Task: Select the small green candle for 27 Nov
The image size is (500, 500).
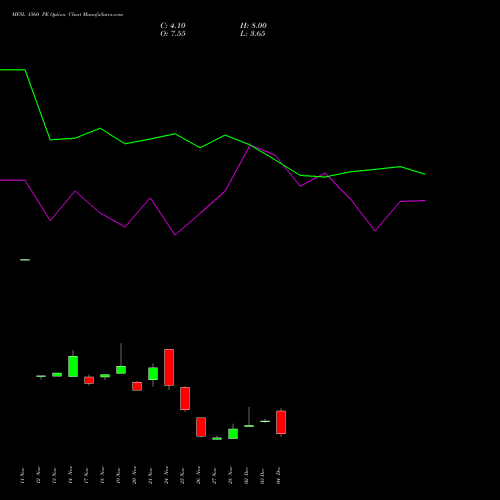Action: (217, 439)
